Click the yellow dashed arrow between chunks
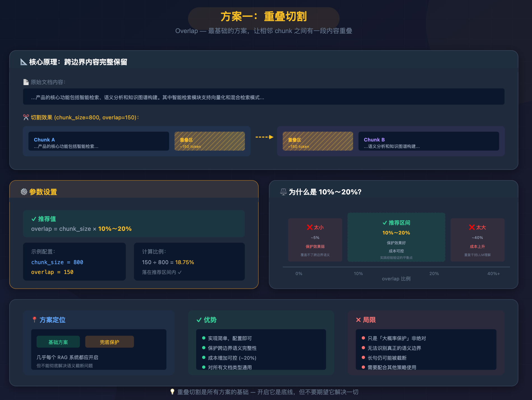The height and width of the screenshot is (400, 532). point(264,137)
